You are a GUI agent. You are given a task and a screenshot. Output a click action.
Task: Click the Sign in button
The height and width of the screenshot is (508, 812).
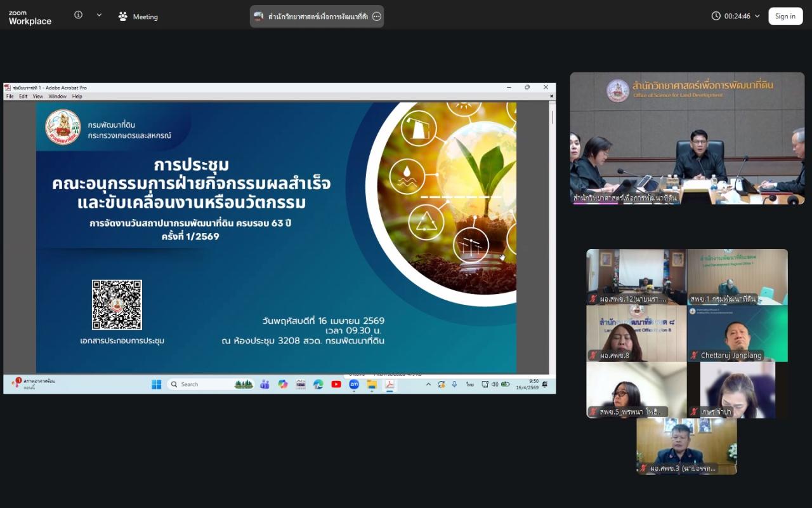(x=785, y=17)
